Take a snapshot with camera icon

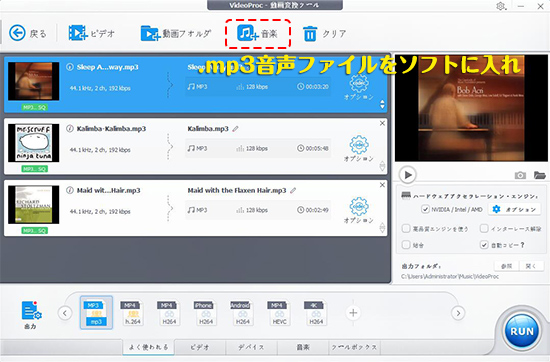[x=520, y=175]
